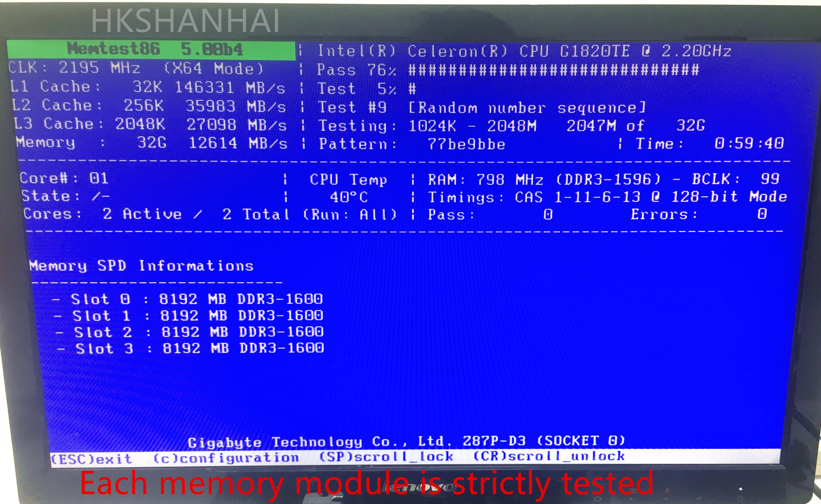The height and width of the screenshot is (504, 821).
Task: Click the Pattern 77be9bbe value
Action: (466, 144)
